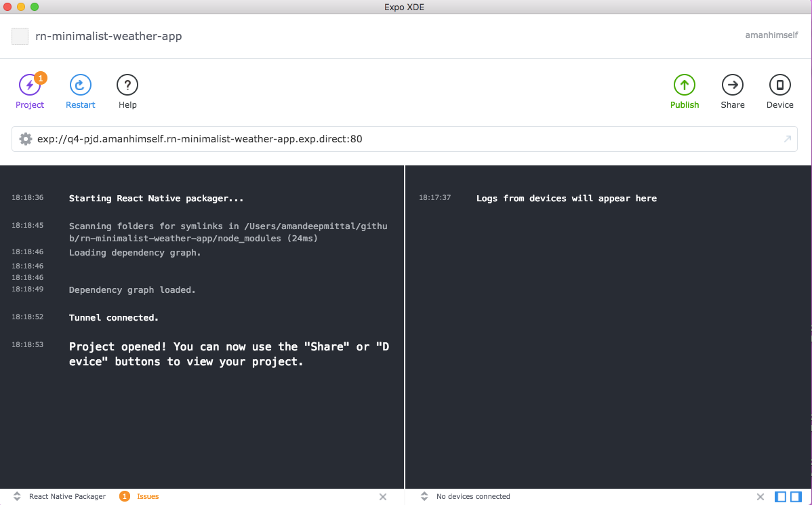Click the amanhimself username
This screenshot has height=505, width=812.
click(x=771, y=35)
